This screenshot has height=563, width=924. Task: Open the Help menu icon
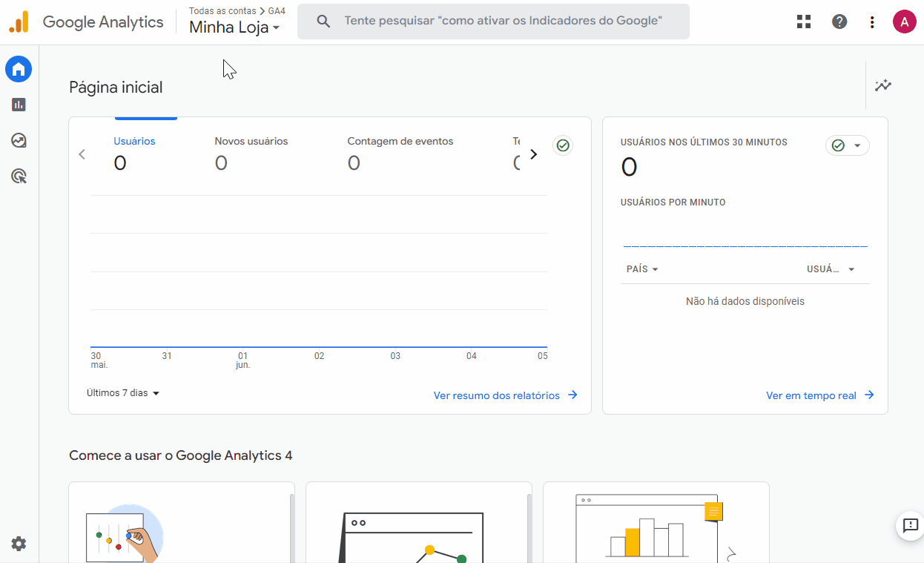[x=839, y=22]
